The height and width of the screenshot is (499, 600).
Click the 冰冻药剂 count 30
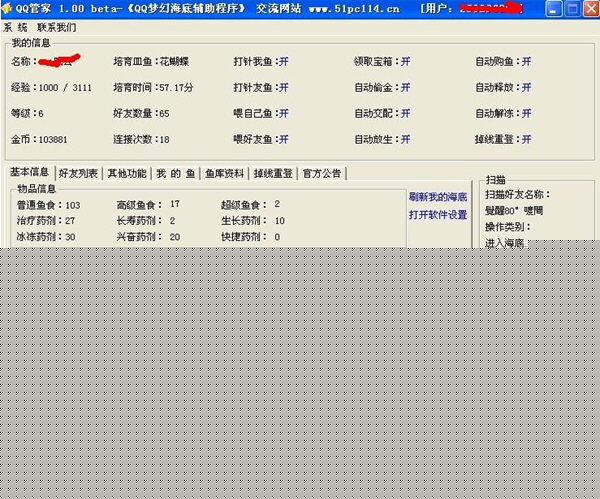pyautogui.click(x=70, y=237)
